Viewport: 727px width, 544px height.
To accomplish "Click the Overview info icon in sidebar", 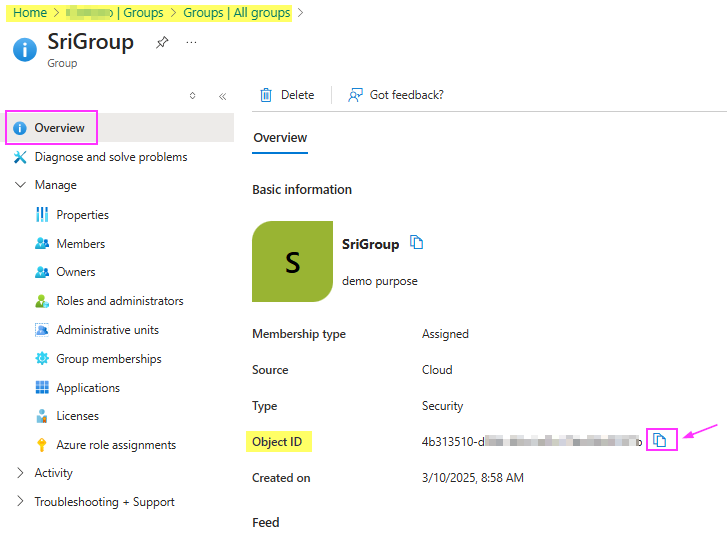I will pyautogui.click(x=19, y=128).
